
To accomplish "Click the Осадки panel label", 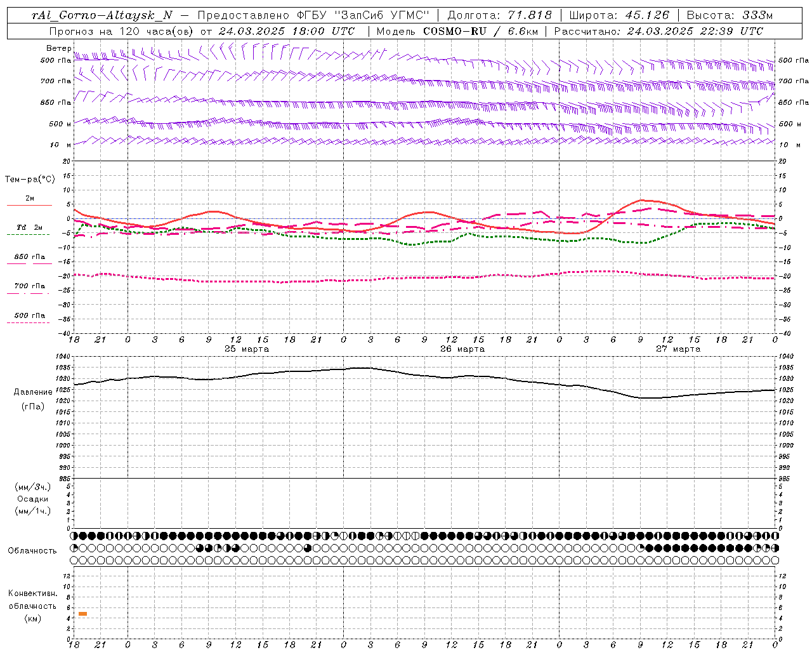I will pos(33,499).
